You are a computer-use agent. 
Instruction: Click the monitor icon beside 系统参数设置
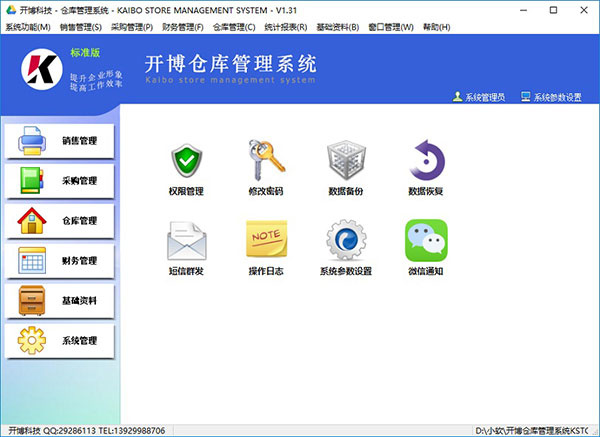tap(526, 97)
